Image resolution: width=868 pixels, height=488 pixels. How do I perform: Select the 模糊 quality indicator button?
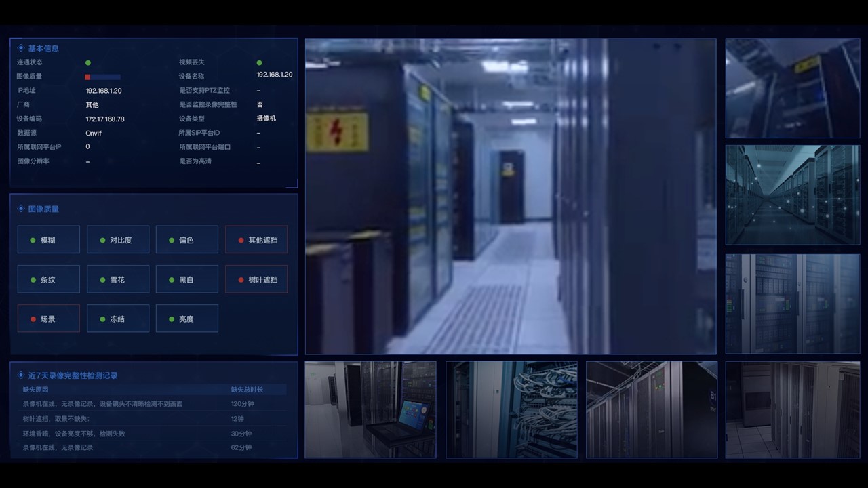[48, 240]
